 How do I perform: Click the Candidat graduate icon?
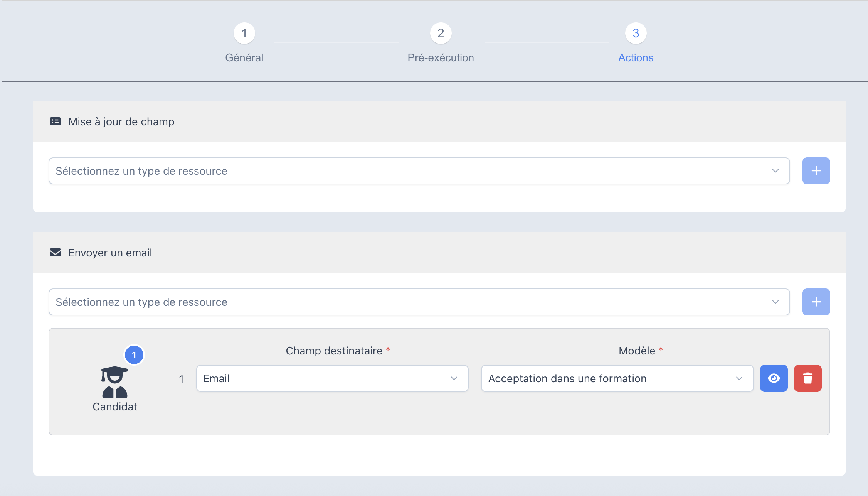coord(114,382)
